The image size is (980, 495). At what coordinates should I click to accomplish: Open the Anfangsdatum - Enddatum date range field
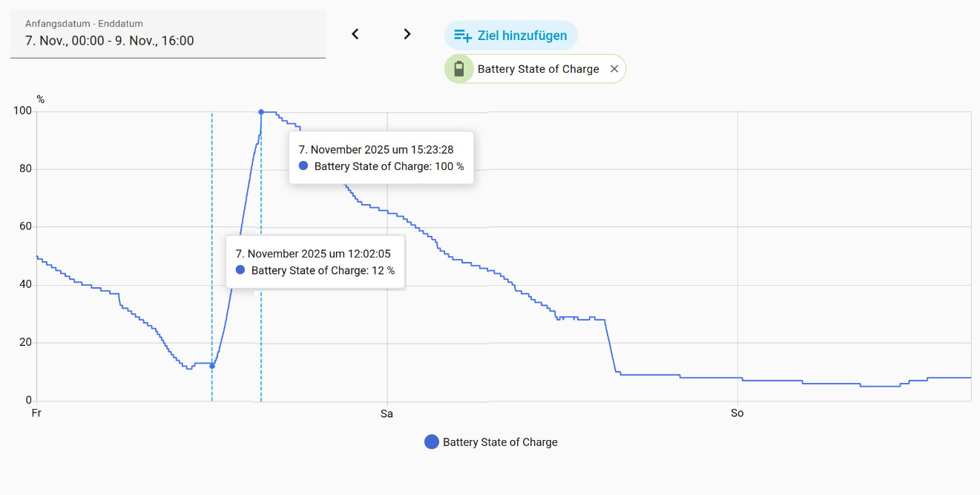168,34
